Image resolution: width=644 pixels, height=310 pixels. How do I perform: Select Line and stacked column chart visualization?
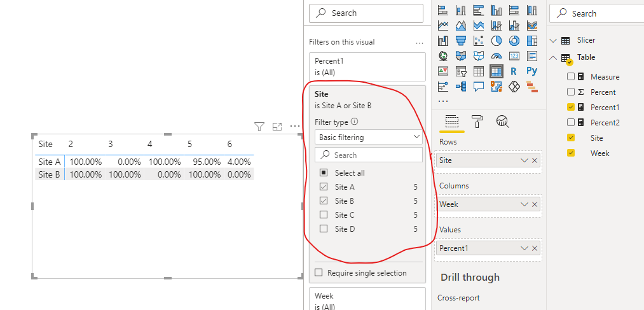pyautogui.click(x=496, y=25)
